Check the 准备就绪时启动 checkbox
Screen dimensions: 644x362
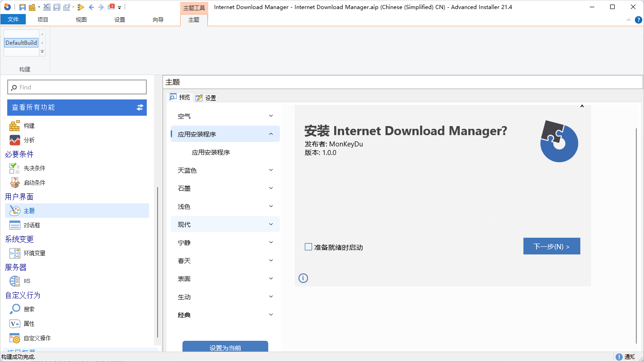(x=308, y=247)
